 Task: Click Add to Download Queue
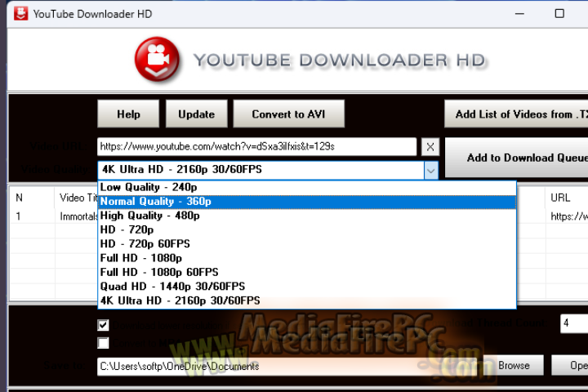[516, 158]
